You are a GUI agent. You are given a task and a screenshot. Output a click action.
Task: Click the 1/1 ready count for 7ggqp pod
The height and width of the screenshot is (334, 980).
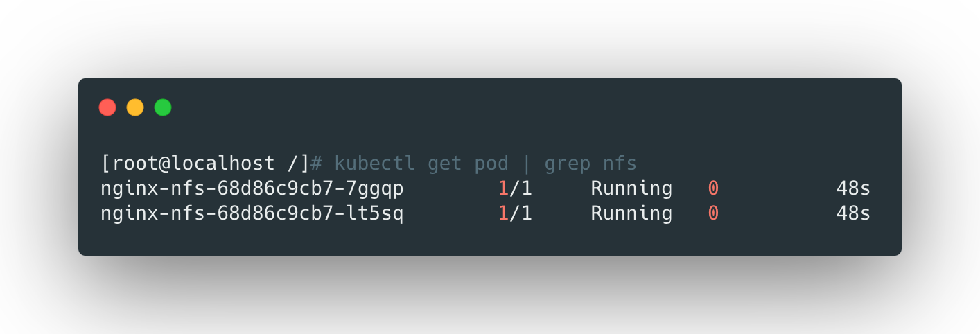(x=515, y=188)
